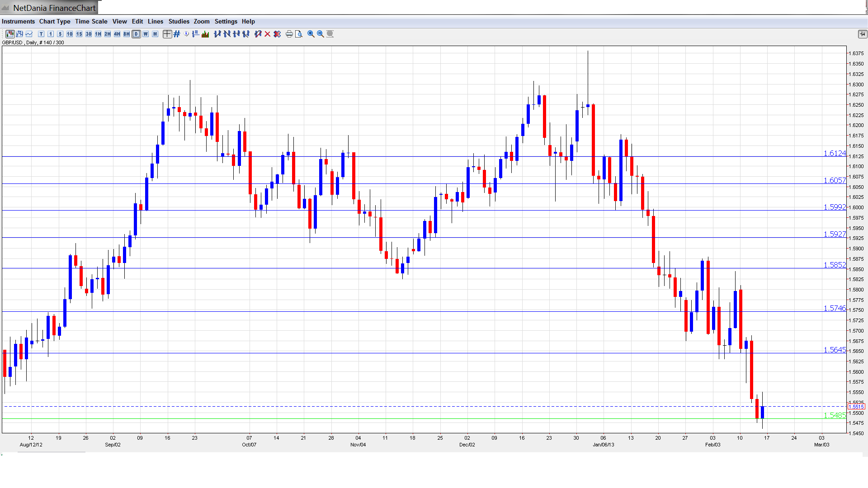The height and width of the screenshot is (488, 868).
Task: Click the red X delete line icon
Action: [x=268, y=34]
